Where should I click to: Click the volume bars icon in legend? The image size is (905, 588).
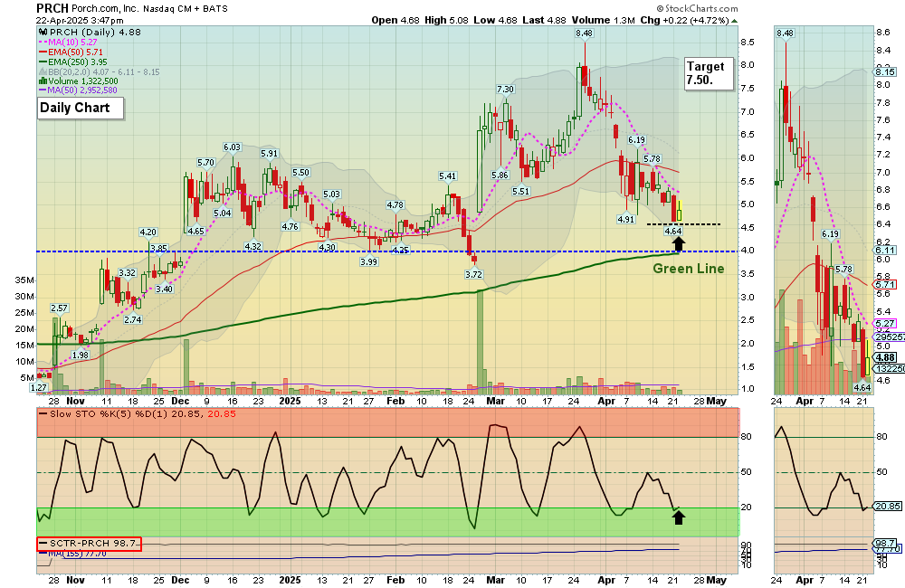[43, 81]
